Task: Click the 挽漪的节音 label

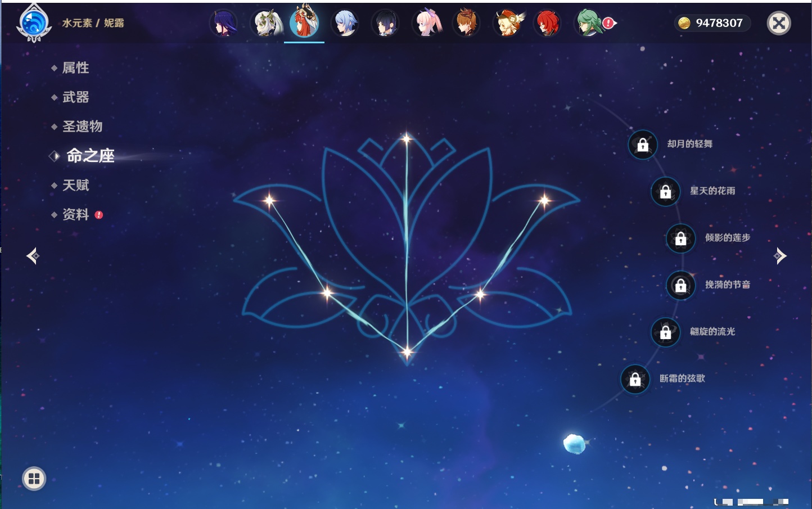Action: (728, 285)
